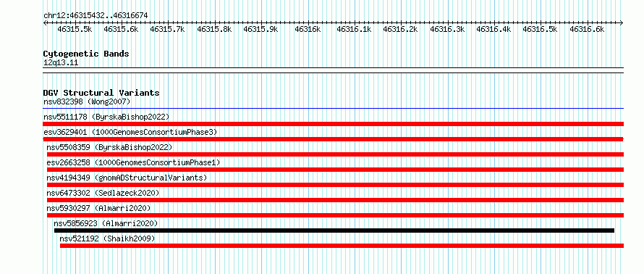The width and height of the screenshot is (644, 274).
Task: Select the nsv5856923 (Almarri2020) label
Action: coord(106,223)
